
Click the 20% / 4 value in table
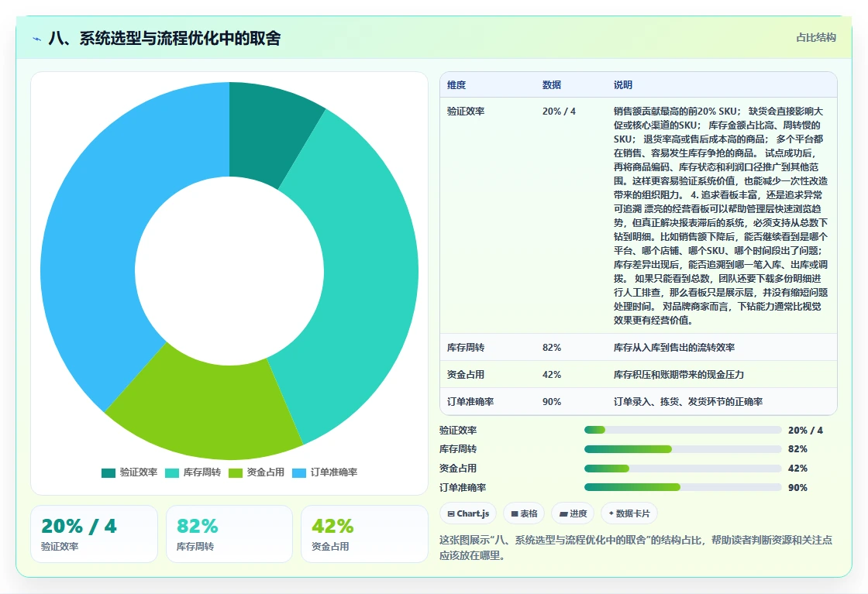click(559, 112)
